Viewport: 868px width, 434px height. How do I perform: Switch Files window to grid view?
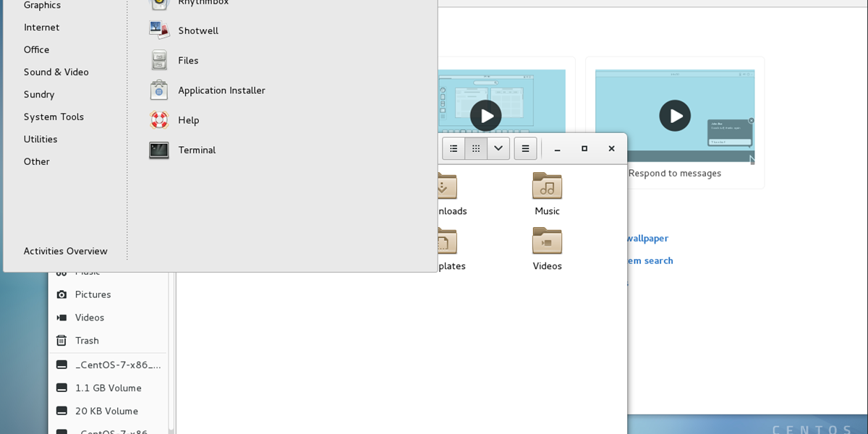click(476, 148)
